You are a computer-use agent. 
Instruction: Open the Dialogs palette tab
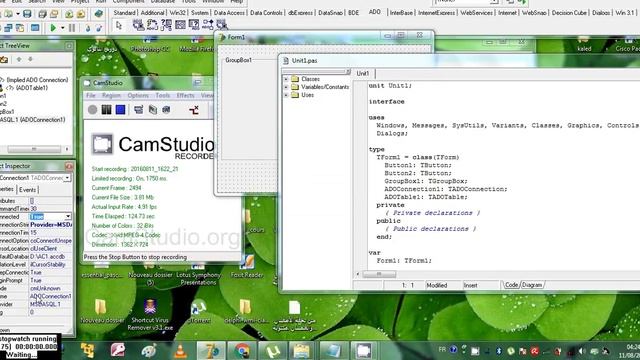click(601, 13)
